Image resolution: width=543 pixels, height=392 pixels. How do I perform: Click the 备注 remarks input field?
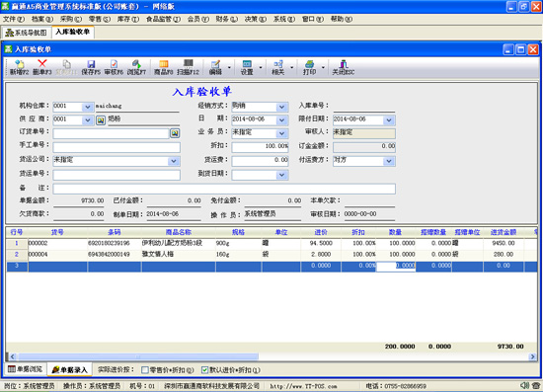pyautogui.click(x=224, y=189)
